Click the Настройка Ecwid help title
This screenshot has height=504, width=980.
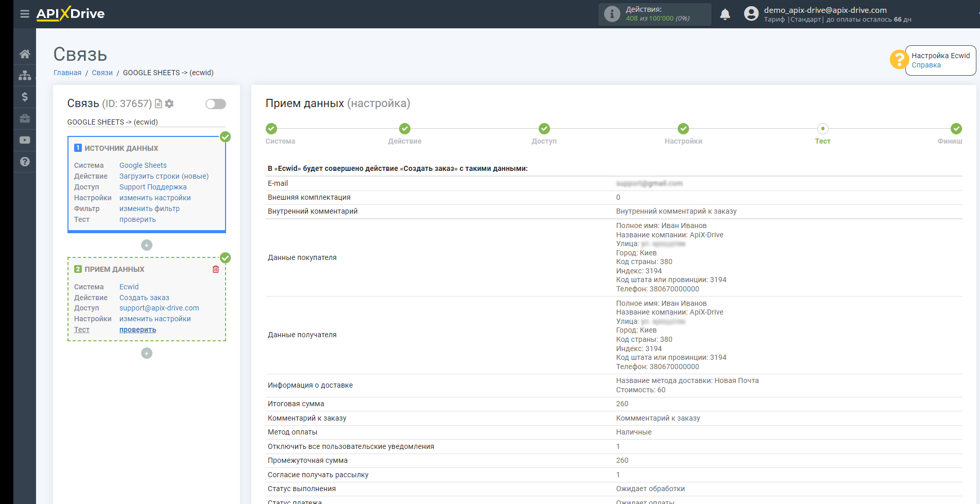[940, 56]
